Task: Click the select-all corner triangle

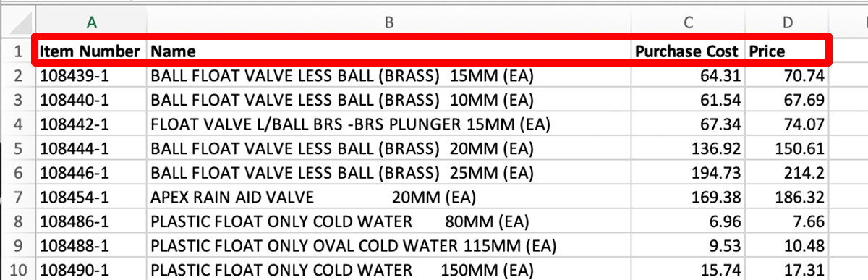Action: pyautogui.click(x=18, y=22)
